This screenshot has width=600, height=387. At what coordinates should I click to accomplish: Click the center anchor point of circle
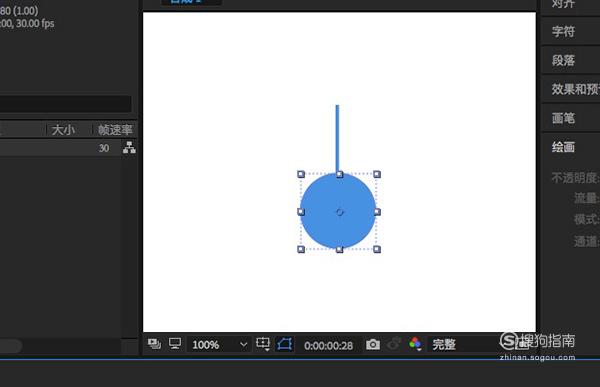point(339,212)
